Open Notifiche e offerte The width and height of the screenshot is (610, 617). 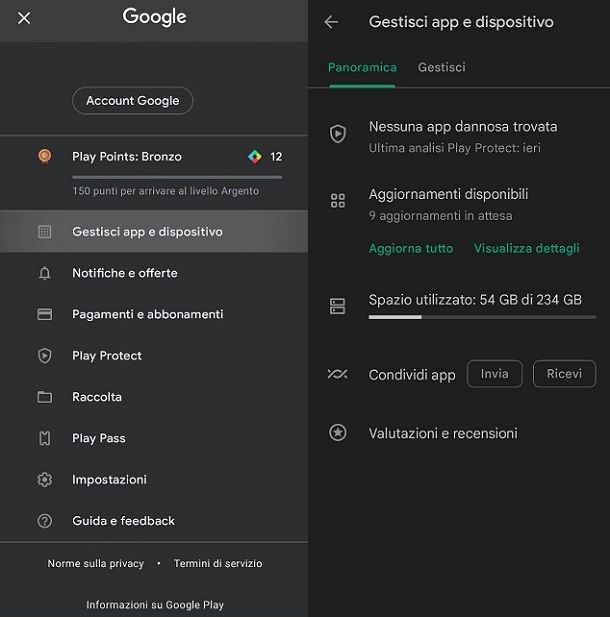click(154, 273)
